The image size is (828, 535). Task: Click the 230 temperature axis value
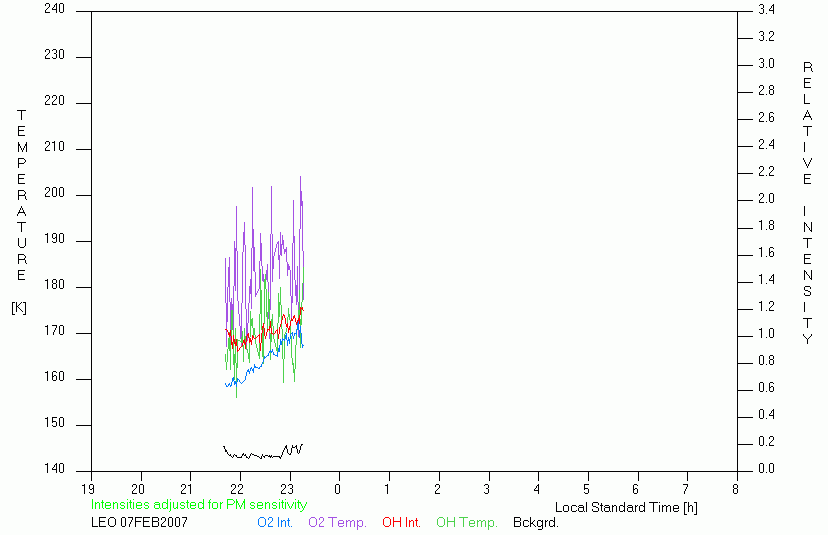(54, 55)
